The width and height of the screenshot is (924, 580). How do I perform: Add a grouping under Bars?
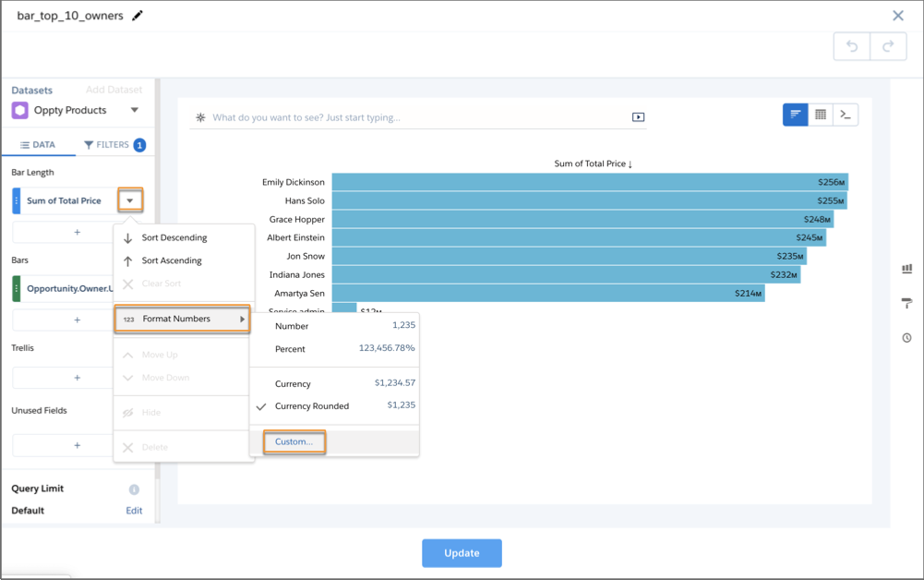click(78, 320)
